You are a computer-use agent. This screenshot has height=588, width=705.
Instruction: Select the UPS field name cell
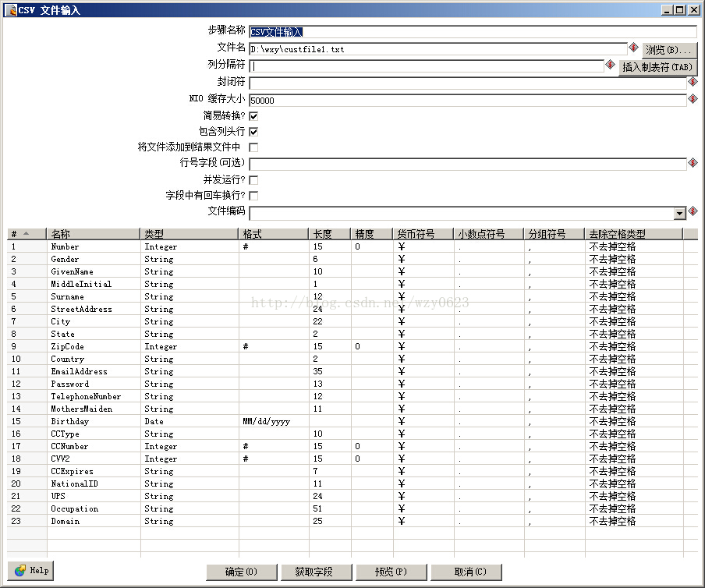tap(94, 496)
